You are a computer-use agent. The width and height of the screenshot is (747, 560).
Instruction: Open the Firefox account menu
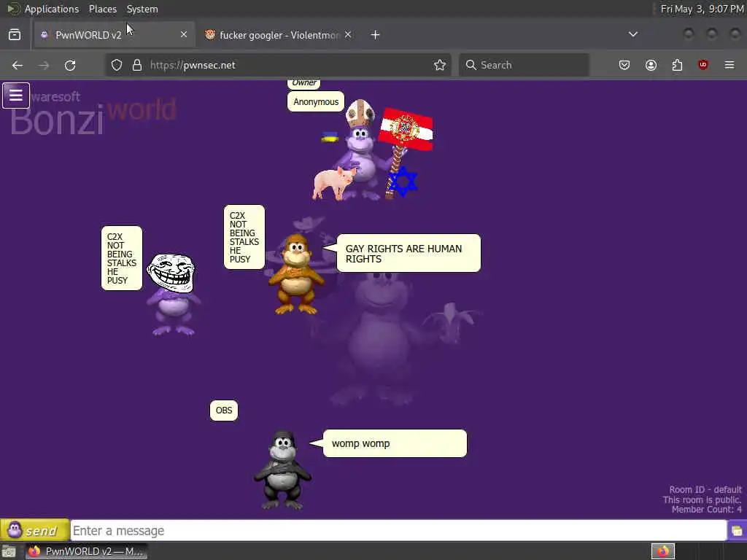(x=651, y=65)
